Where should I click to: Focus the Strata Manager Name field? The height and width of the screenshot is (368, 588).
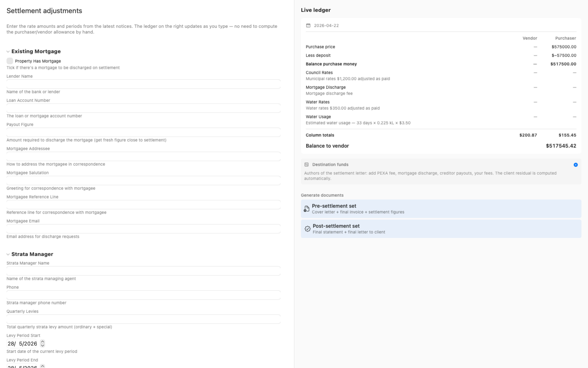pos(143,271)
